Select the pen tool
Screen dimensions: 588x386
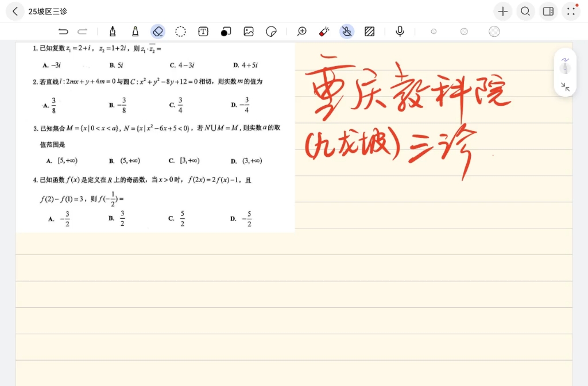tap(113, 32)
